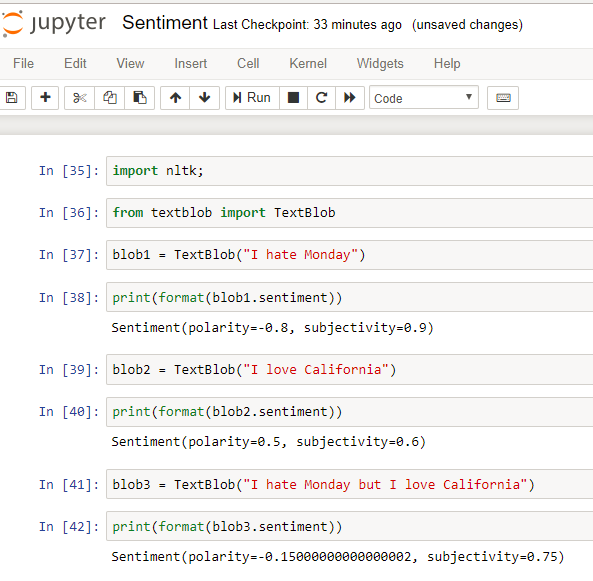593x581 pixels.
Task: Click the Jupyter logo
Action: point(54,23)
